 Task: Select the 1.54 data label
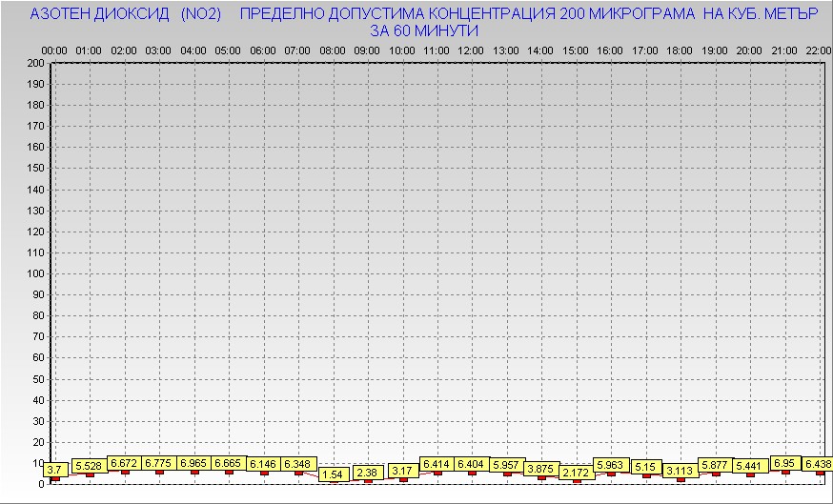[333, 474]
